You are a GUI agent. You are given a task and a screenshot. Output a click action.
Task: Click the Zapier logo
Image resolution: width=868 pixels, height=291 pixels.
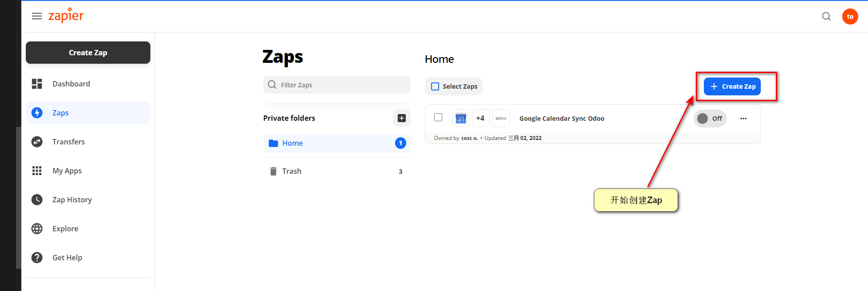(x=66, y=15)
